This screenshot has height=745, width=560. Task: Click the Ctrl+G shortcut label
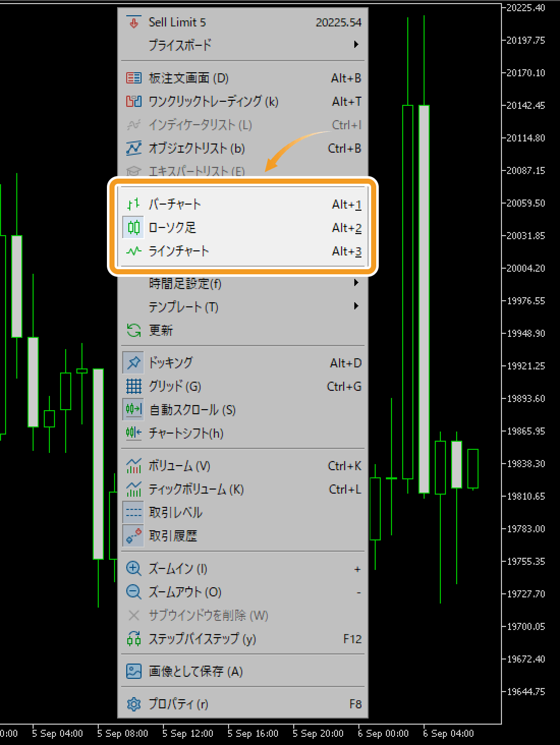[344, 387]
